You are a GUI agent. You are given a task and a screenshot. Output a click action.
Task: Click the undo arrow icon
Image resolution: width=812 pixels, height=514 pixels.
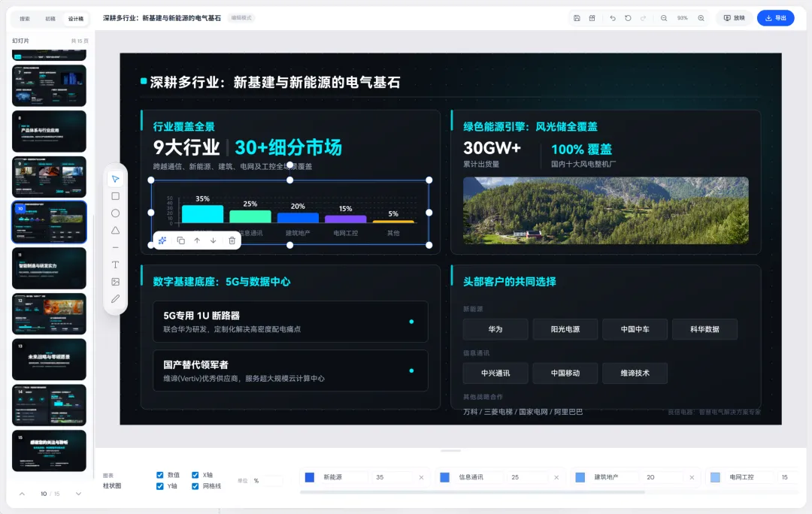613,18
